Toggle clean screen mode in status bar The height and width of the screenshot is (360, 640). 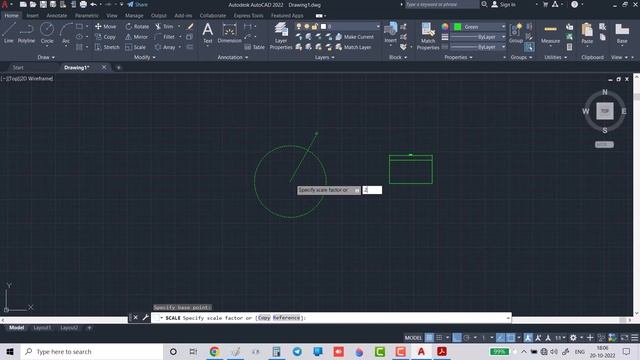pos(624,338)
